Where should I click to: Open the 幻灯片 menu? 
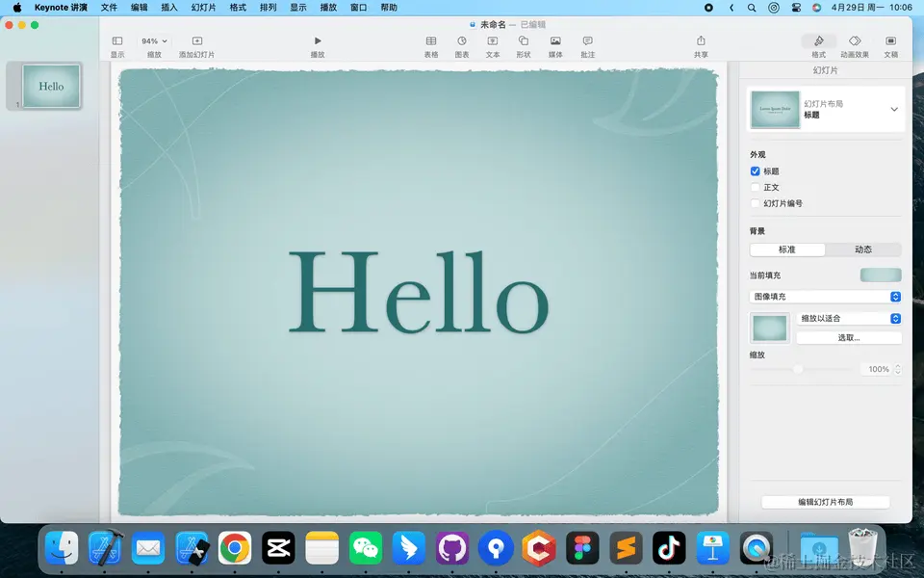coord(203,8)
